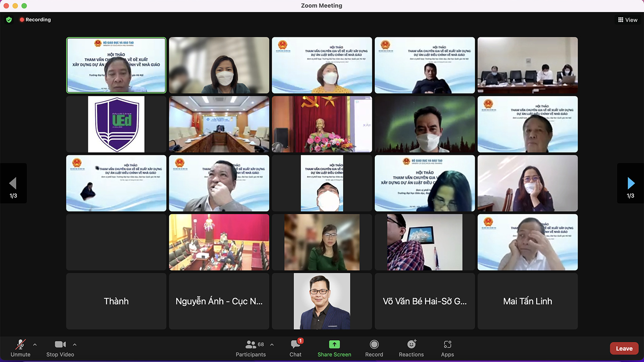Leave the meeting
Screen dimensions: 644x362
tap(624, 348)
